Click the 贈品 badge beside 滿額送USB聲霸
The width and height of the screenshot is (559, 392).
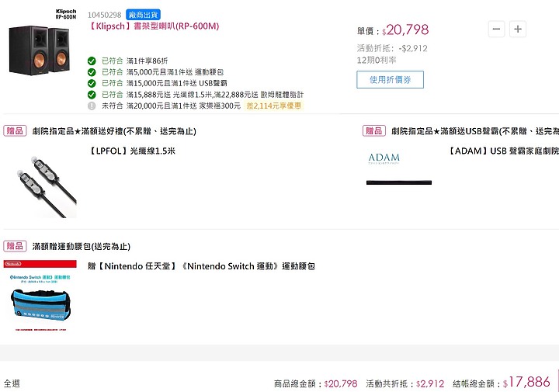tap(374, 130)
